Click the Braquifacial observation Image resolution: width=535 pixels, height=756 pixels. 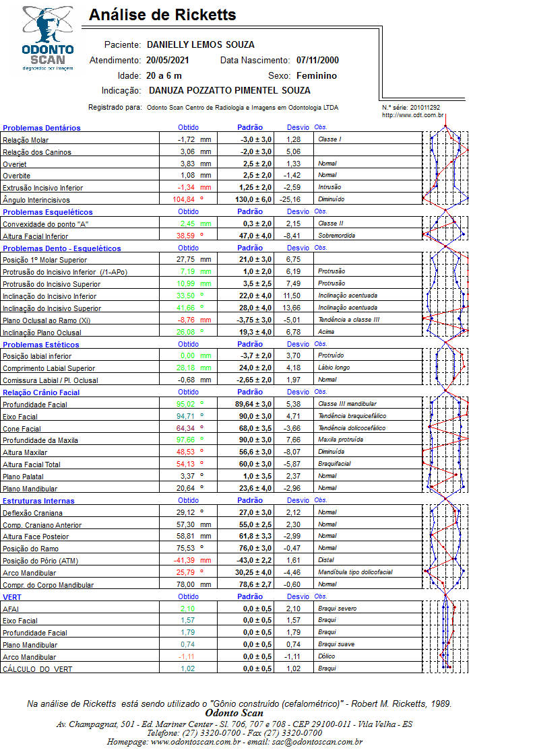click(x=334, y=464)
